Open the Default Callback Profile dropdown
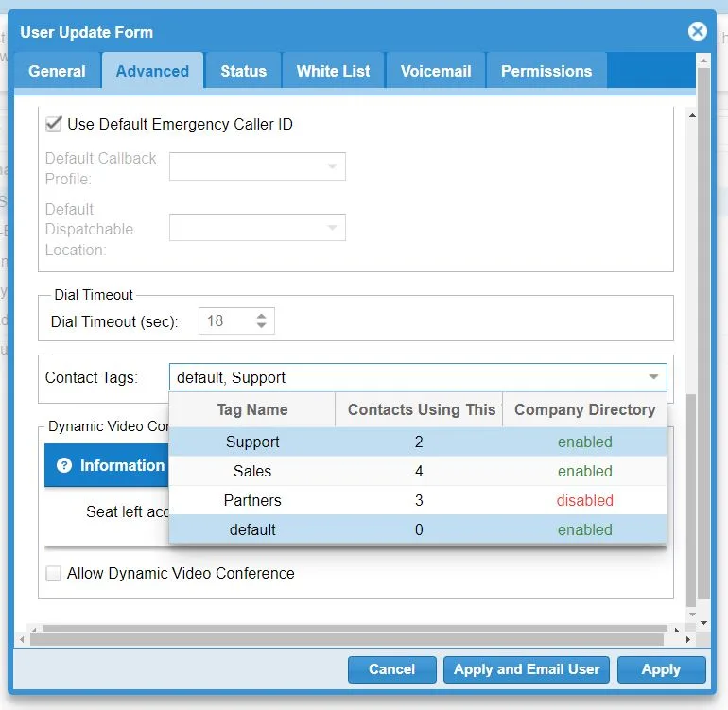 click(x=257, y=166)
